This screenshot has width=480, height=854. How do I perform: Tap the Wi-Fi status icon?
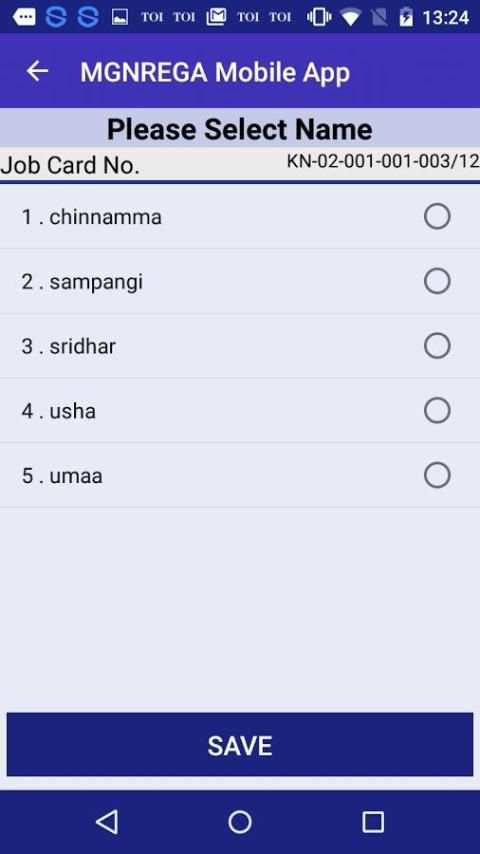350,17
